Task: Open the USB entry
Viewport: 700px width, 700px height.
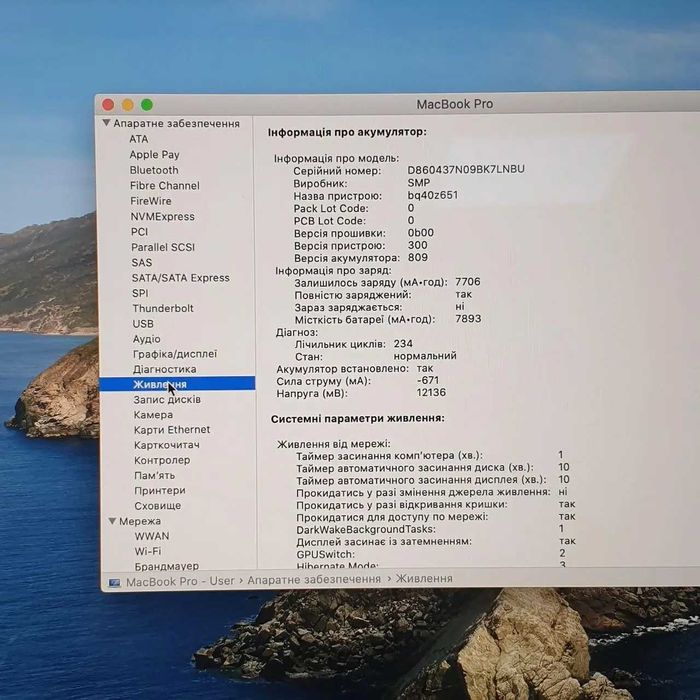Action: 143,324
